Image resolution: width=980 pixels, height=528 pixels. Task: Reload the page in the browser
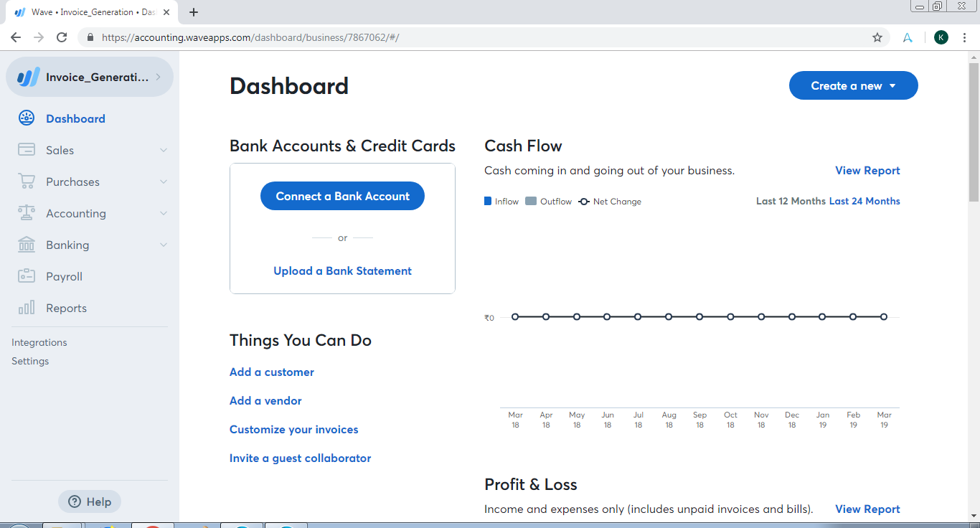click(x=62, y=37)
